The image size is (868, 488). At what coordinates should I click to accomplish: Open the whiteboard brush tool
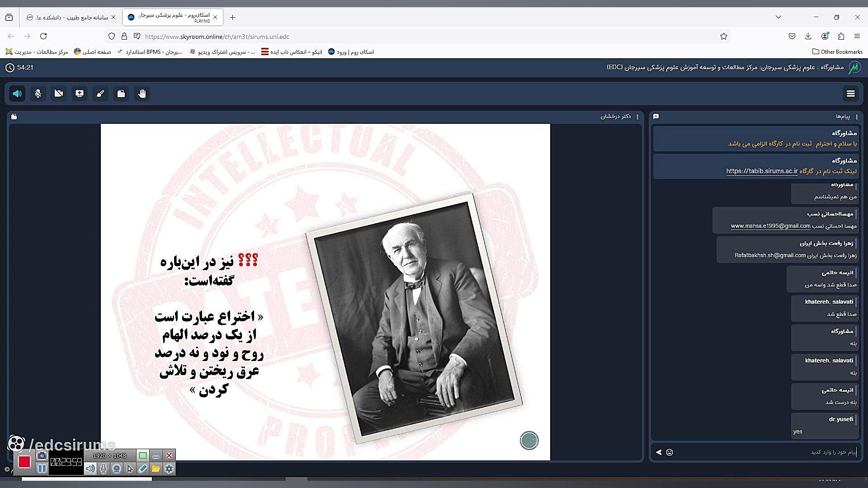pyautogui.click(x=100, y=94)
